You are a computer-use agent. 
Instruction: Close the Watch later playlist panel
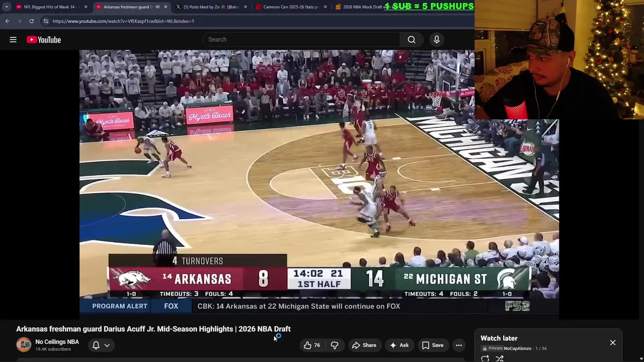tap(613, 343)
